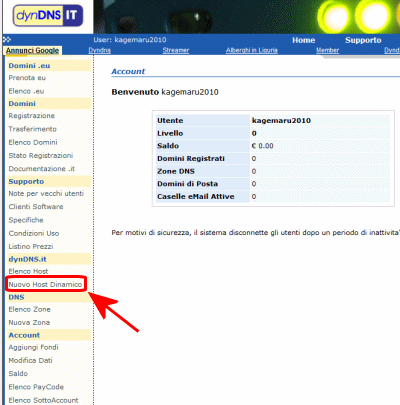Click the Account sidebar section header
This screenshot has height=405, width=400.
click(x=49, y=335)
